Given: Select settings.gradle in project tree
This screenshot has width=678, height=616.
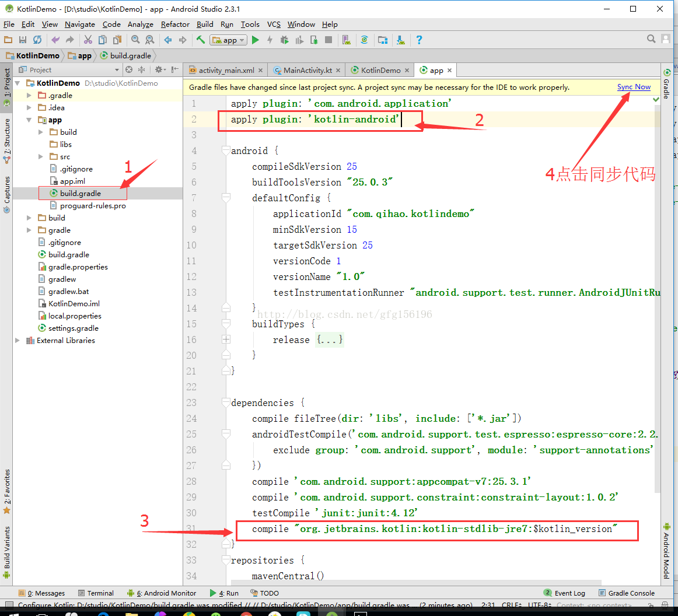Looking at the screenshot, I should (x=73, y=328).
